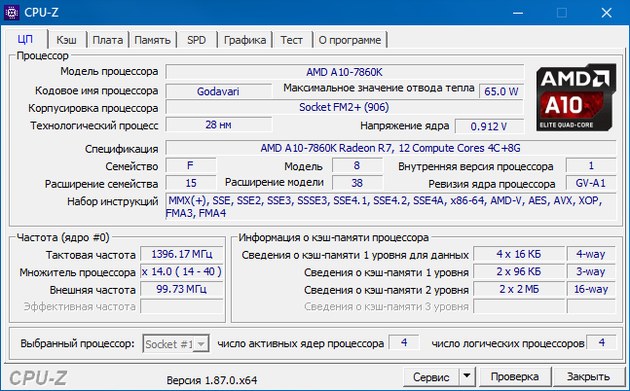Click the instruction set list field
630x391 pixels.
click(391, 207)
